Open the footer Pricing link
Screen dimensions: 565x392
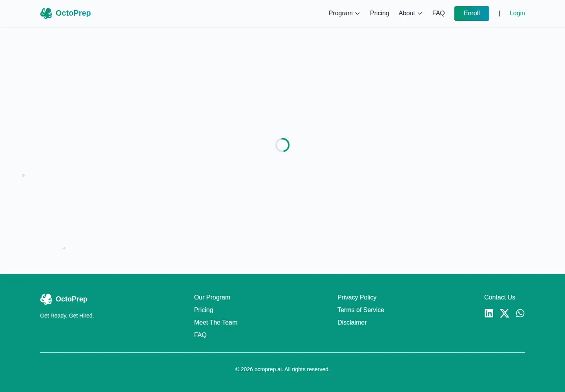[204, 310]
